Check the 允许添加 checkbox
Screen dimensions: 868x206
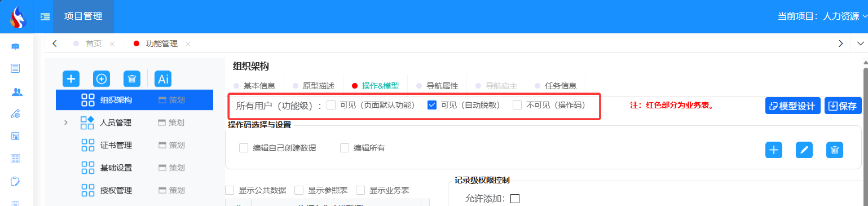514,199
